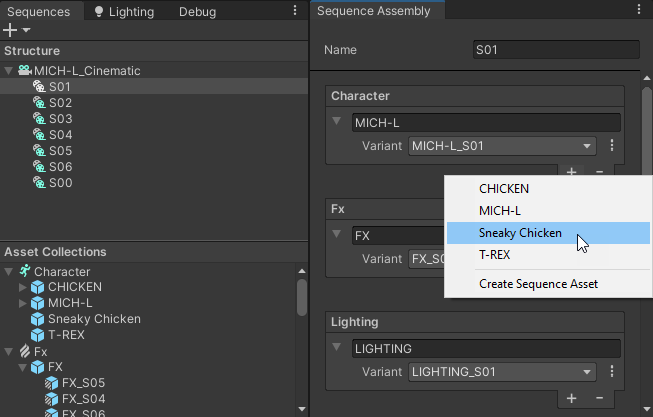The height and width of the screenshot is (417, 653).
Task: Click the CHICKEN prefab cube icon
Action: [x=39, y=287]
